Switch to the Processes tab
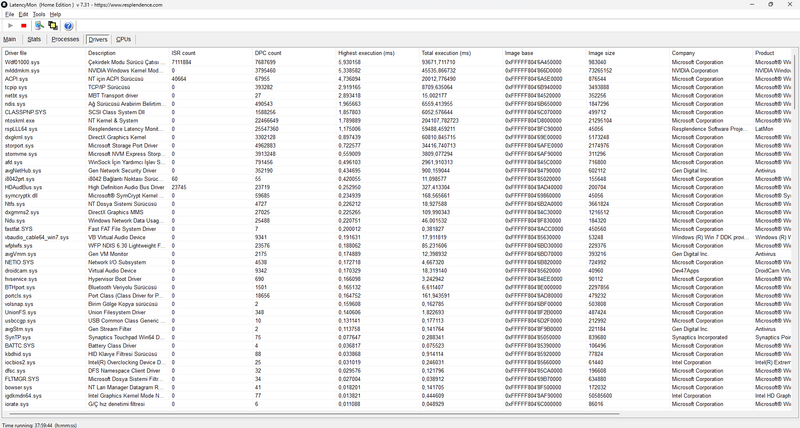 [x=65, y=39]
